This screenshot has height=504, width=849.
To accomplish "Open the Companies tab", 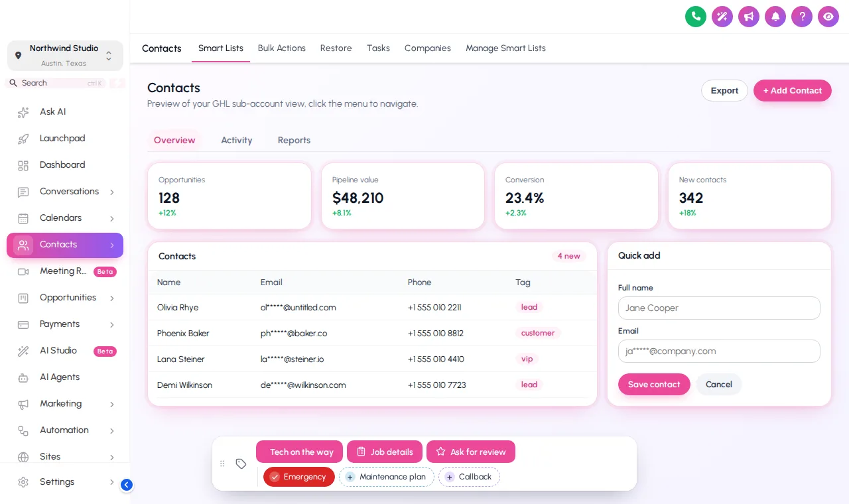I will point(428,48).
